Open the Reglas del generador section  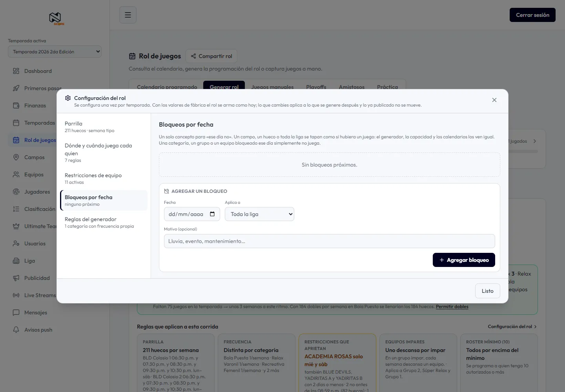[104, 222]
